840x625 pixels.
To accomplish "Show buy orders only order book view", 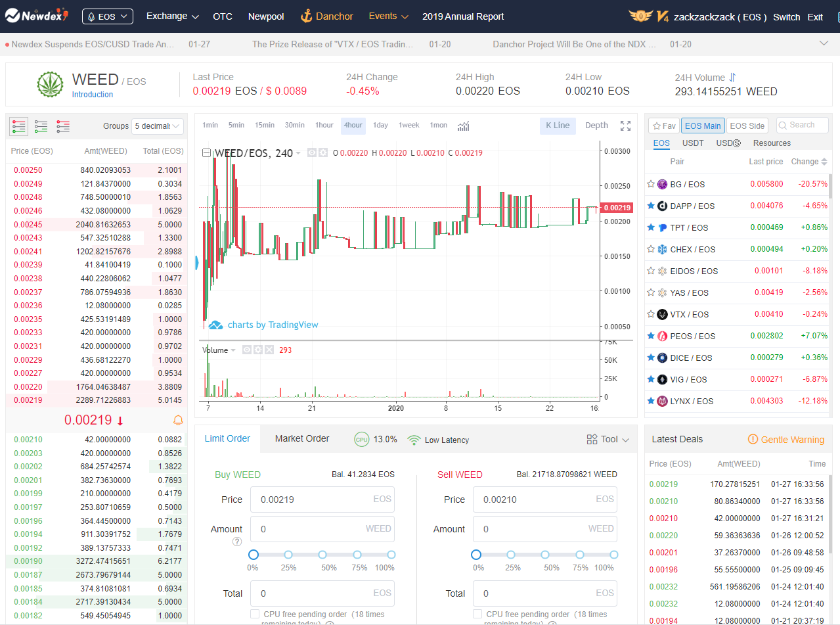I will point(41,126).
